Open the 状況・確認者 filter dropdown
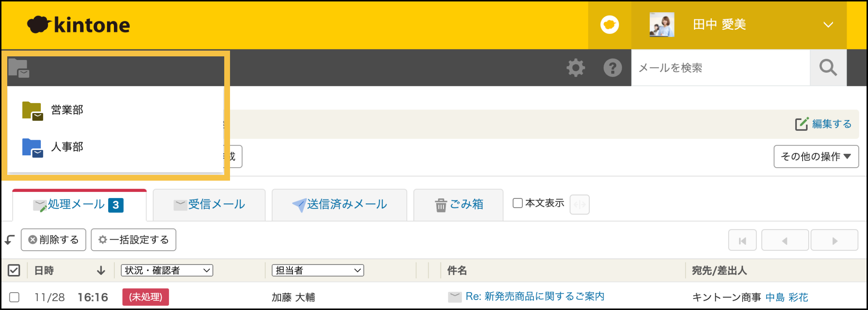 pos(167,270)
